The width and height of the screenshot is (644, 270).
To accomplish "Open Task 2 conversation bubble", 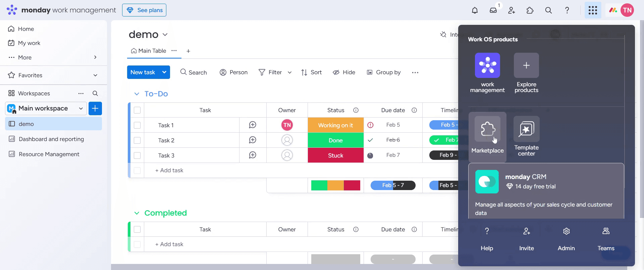I will click(x=253, y=140).
